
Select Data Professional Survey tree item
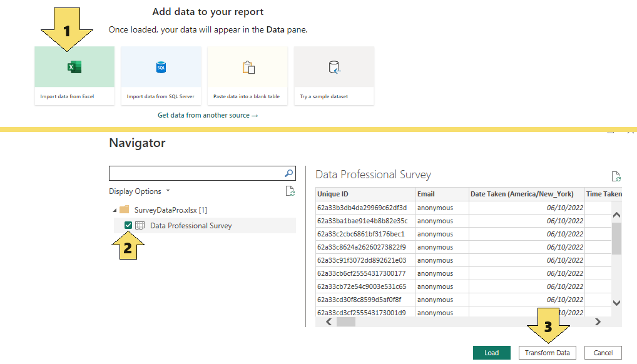[x=205, y=226]
